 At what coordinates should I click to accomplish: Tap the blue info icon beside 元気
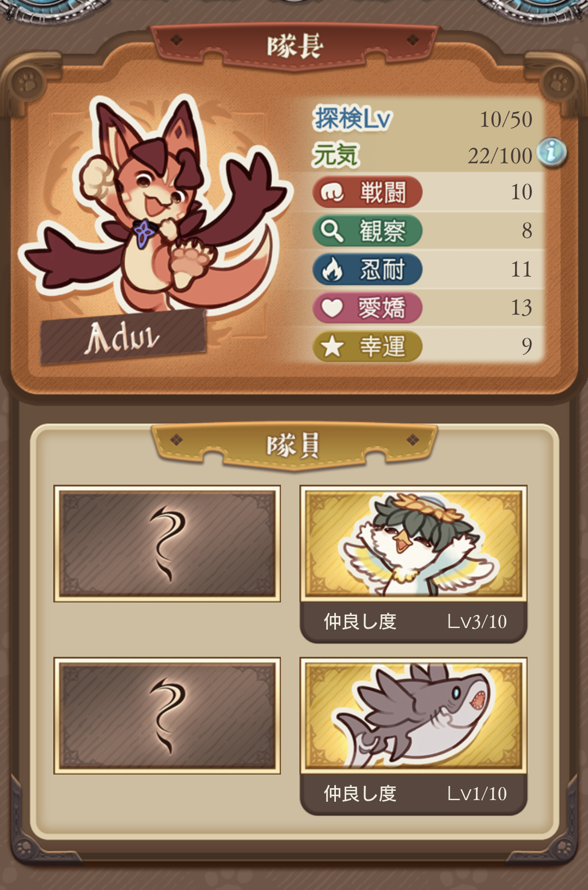point(552,153)
